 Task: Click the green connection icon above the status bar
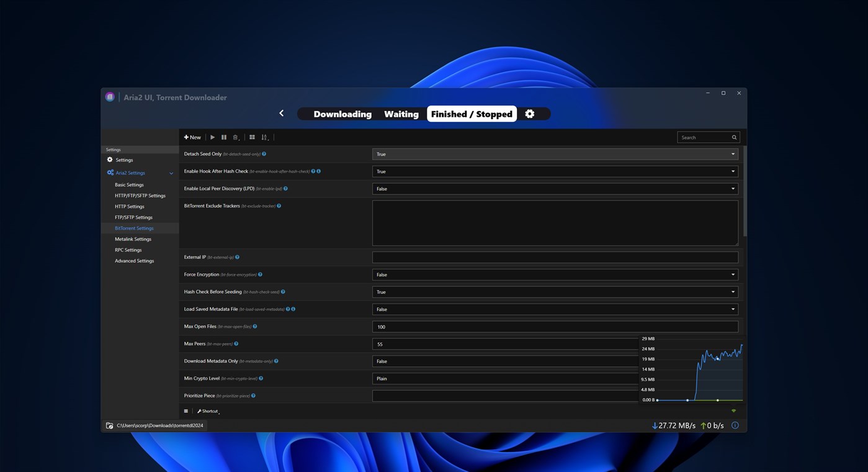(x=733, y=411)
